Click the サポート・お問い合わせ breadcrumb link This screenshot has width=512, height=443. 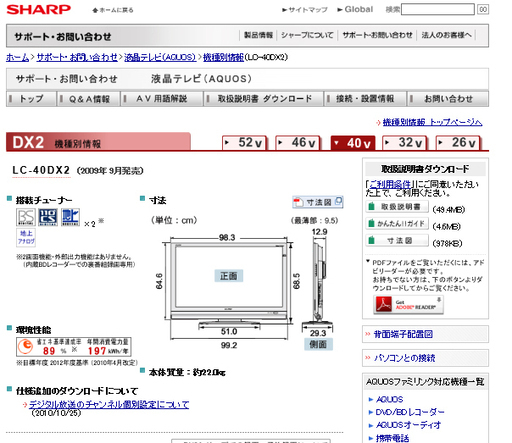click(x=77, y=57)
